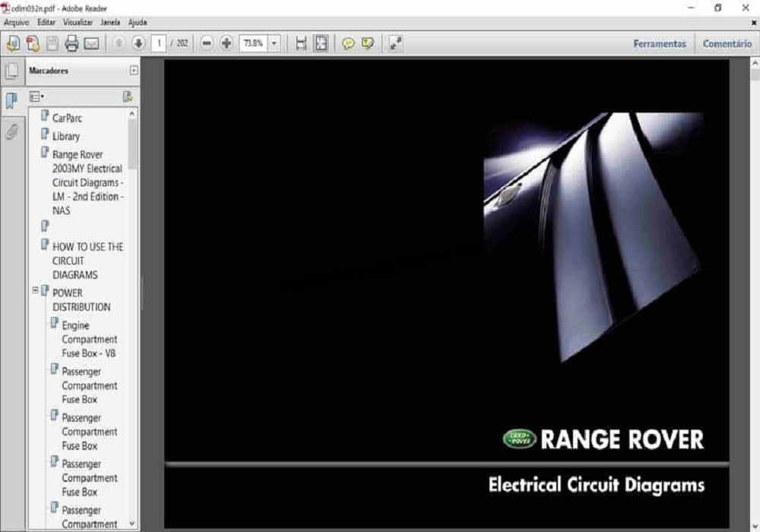Zoom in using the plus button
The image size is (760, 532).
click(x=226, y=43)
